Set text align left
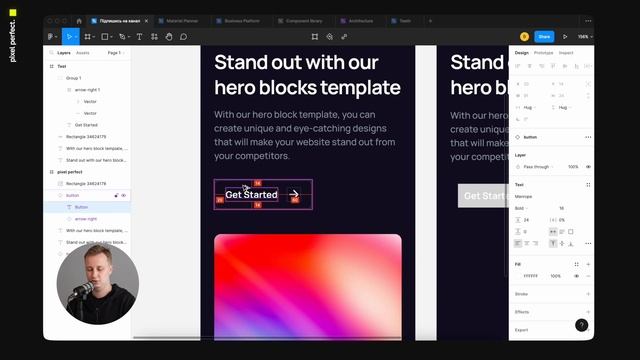640x360 pixels. click(x=518, y=243)
